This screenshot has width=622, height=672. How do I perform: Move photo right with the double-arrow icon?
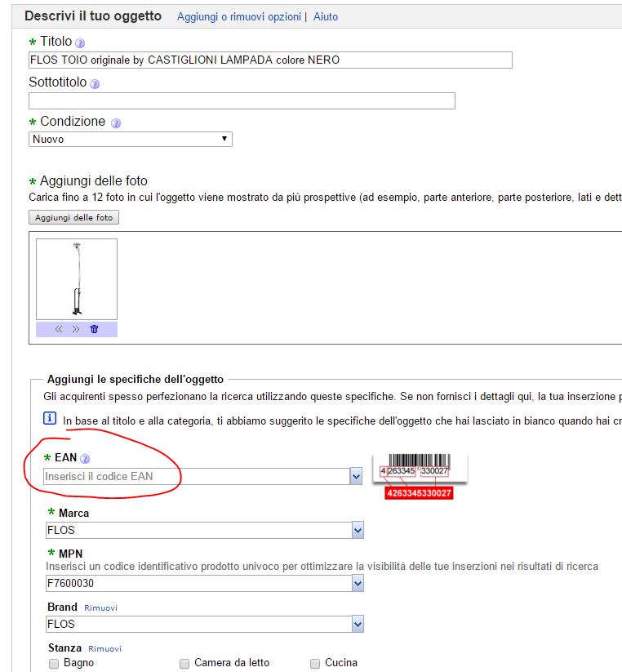(x=76, y=329)
